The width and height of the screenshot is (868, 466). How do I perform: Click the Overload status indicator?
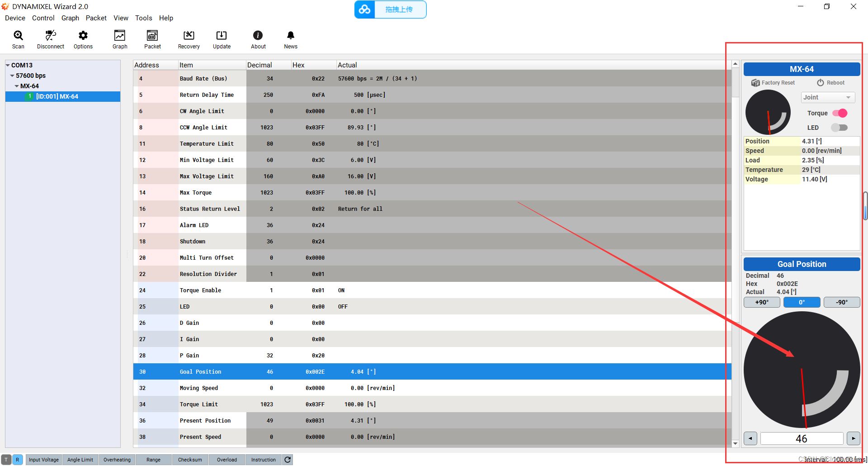click(x=227, y=460)
